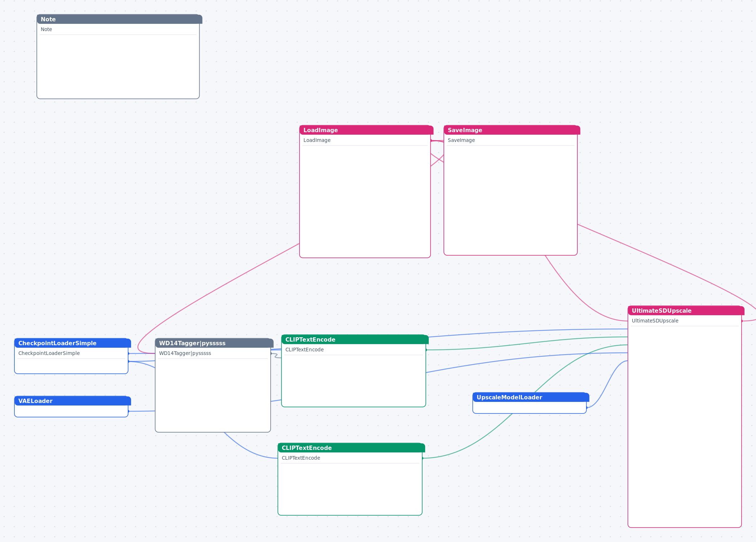Select the CheckpointLoaderSimple node header
This screenshot has height=542, width=756.
[73, 343]
